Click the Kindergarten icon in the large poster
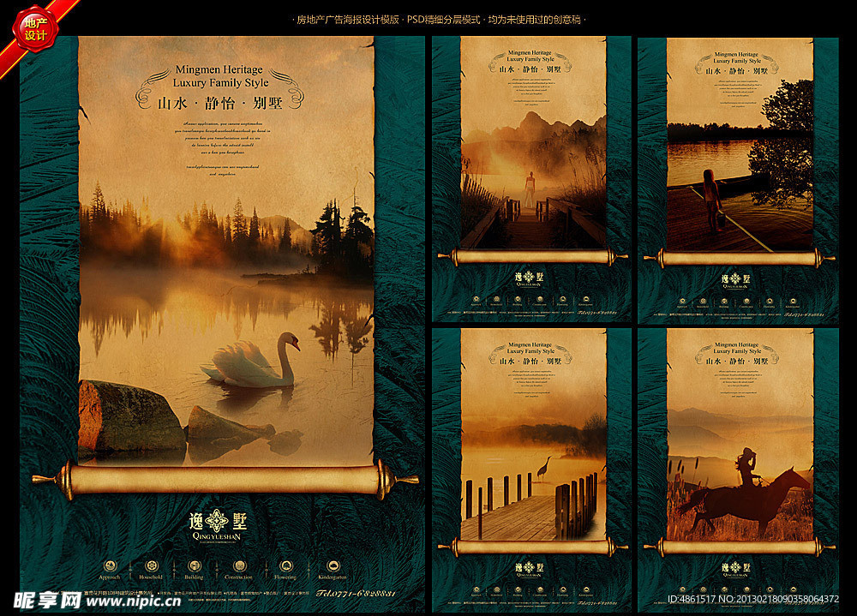This screenshot has width=857, height=616. tap(333, 566)
